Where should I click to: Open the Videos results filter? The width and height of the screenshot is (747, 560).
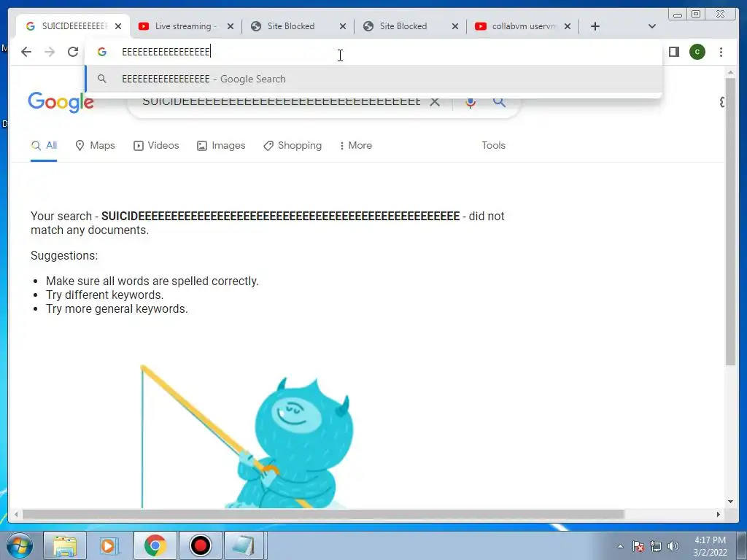pyautogui.click(x=156, y=146)
